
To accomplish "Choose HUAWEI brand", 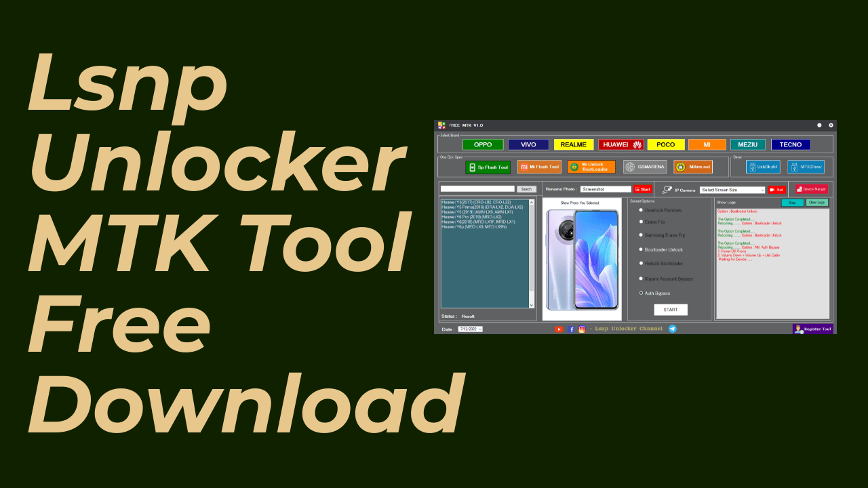I will pyautogui.click(x=621, y=144).
